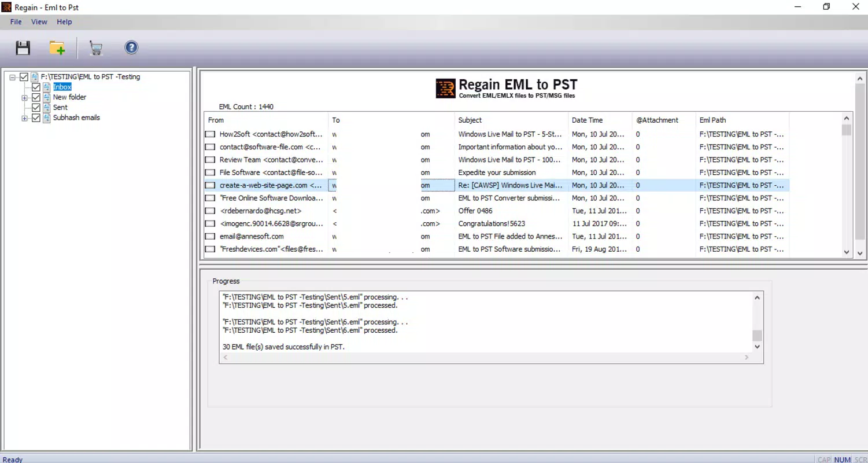Select the email@annesoft.com sender cell
This screenshot has height=463, width=868.
[x=252, y=236]
